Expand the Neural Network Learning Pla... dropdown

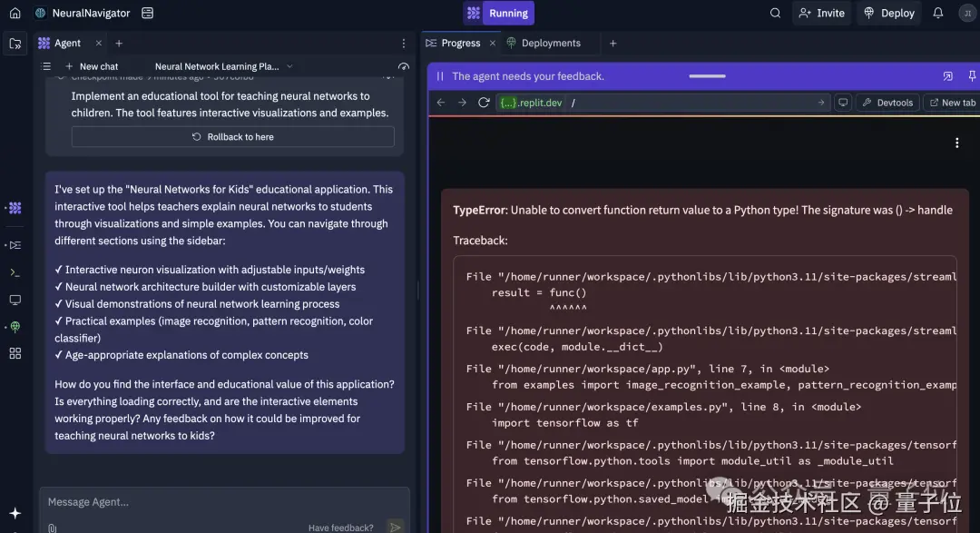[x=224, y=66]
